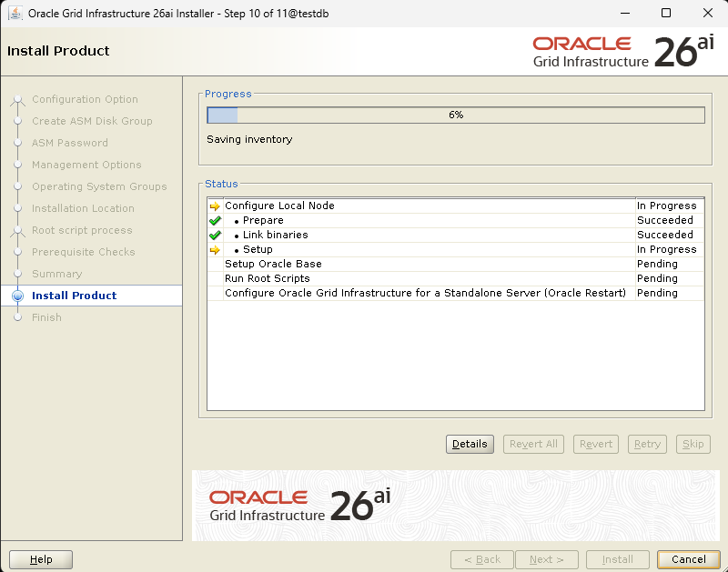Click the Revert button

[596, 444]
